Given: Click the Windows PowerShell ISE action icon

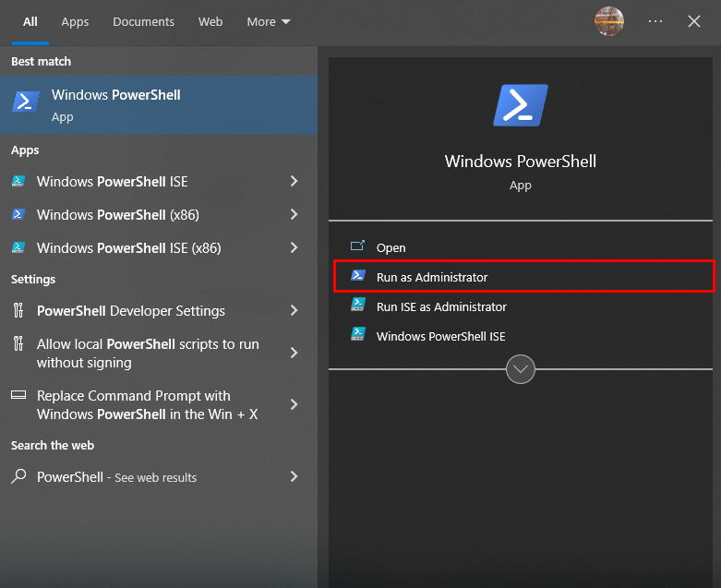Looking at the screenshot, I should tap(358, 334).
